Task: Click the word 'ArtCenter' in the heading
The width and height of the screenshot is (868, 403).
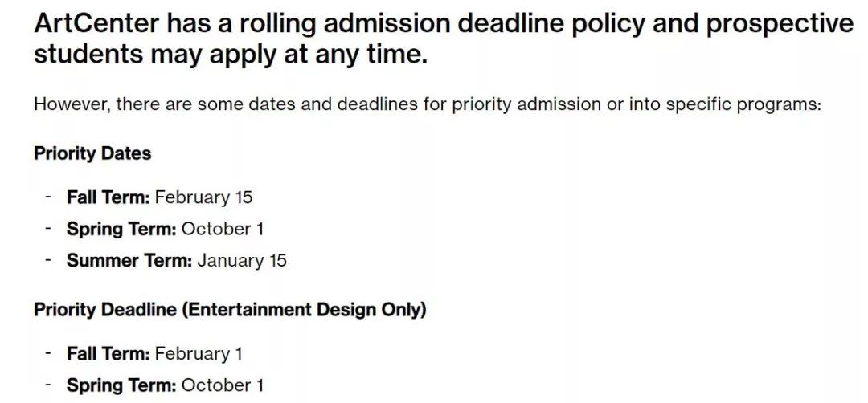Action: [96, 24]
